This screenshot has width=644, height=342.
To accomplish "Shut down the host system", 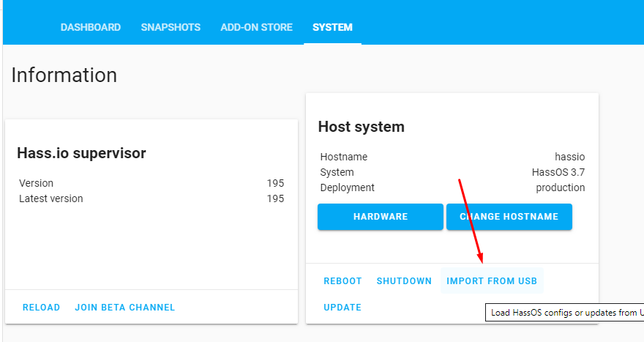I will click(x=404, y=281).
